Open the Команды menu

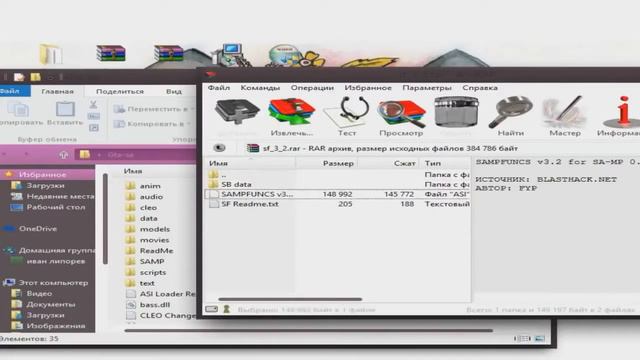point(260,88)
